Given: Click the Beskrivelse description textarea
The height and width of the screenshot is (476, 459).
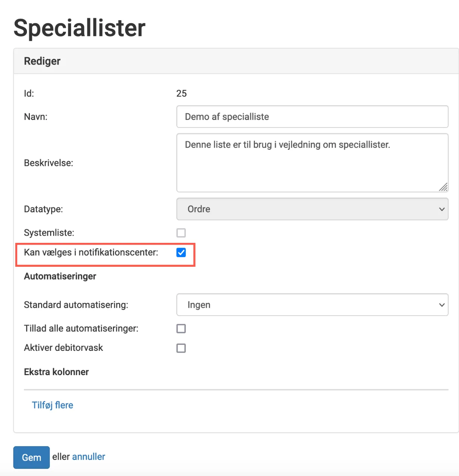Looking at the screenshot, I should [312, 163].
